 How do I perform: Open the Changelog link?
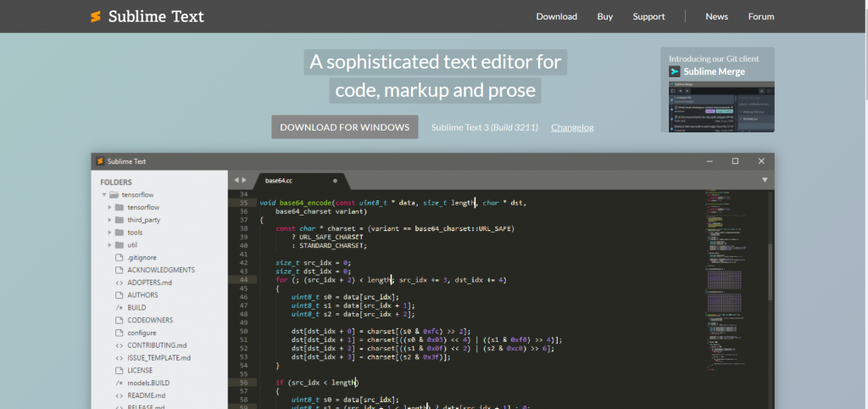pyautogui.click(x=572, y=127)
